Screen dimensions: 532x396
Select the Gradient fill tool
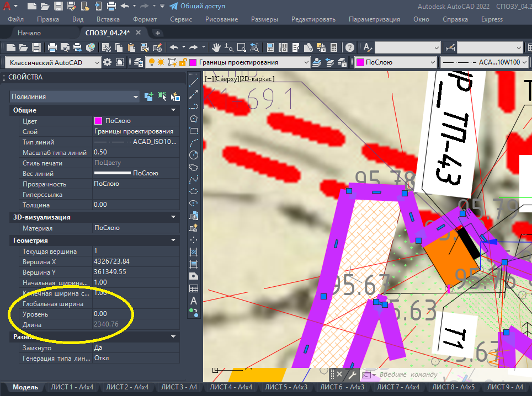pos(193,264)
